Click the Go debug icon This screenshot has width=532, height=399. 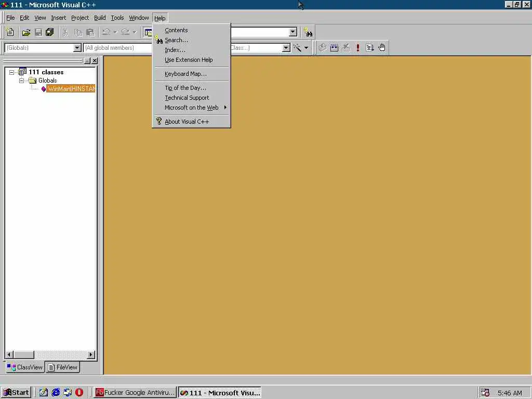pos(370,48)
